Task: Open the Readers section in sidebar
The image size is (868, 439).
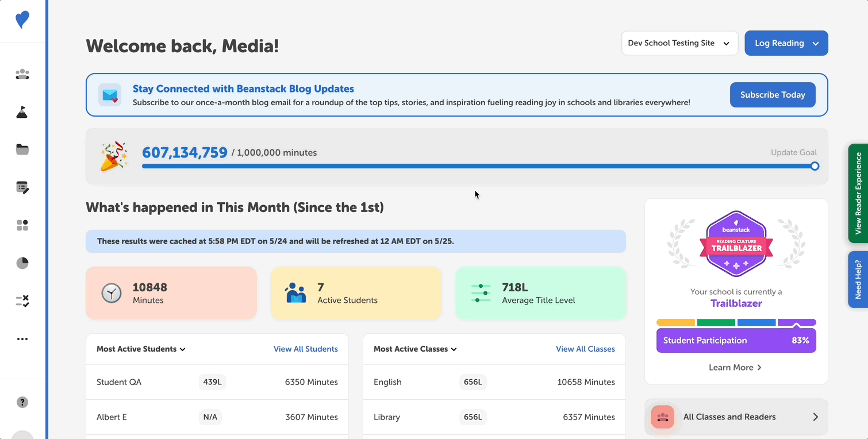Action: [x=22, y=74]
